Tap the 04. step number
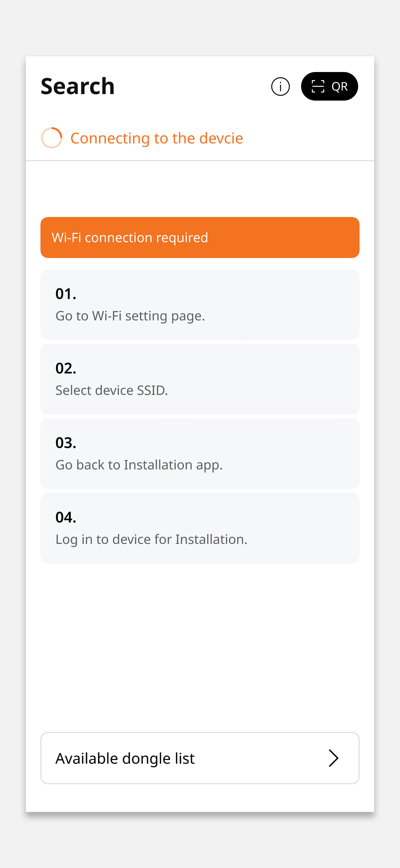Viewport: 400px width, 868px height. 66,517
